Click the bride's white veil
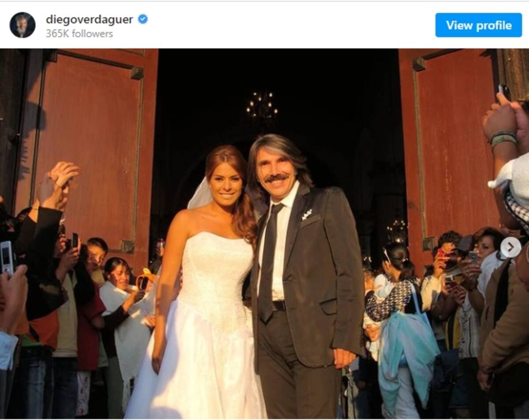 point(200,195)
